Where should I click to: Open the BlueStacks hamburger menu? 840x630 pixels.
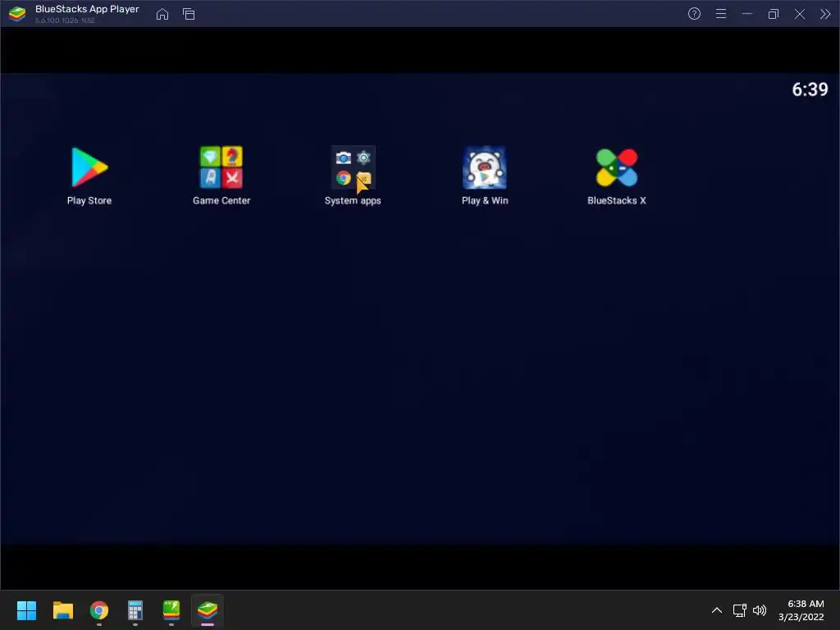pyautogui.click(x=721, y=14)
